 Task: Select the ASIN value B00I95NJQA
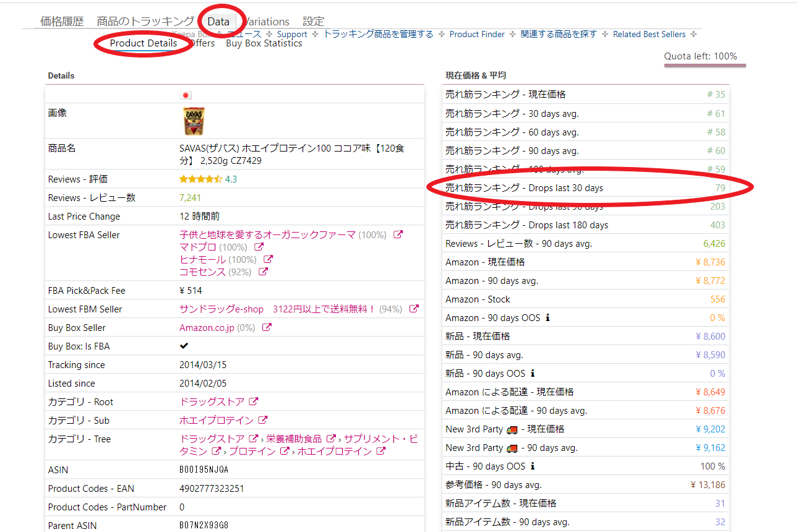[204, 470]
